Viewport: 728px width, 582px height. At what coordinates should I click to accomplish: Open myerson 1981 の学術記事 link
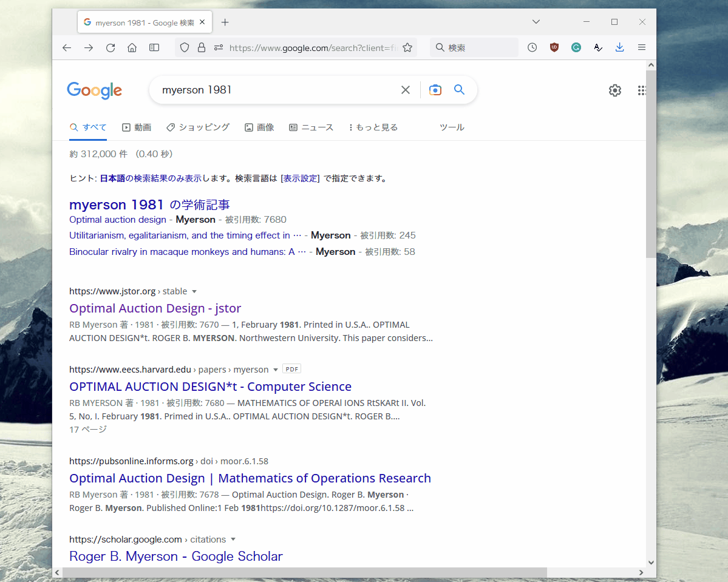coord(149,205)
